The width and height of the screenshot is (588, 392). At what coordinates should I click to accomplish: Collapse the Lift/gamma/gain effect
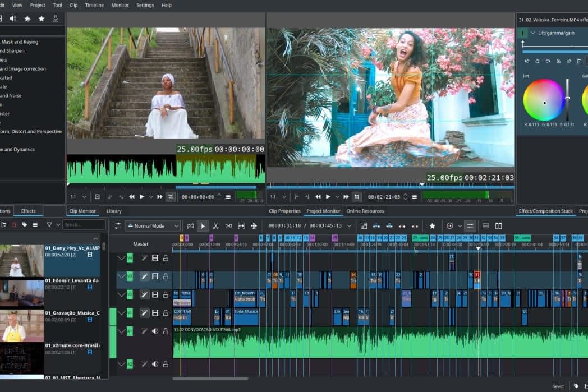pyautogui.click(x=533, y=33)
